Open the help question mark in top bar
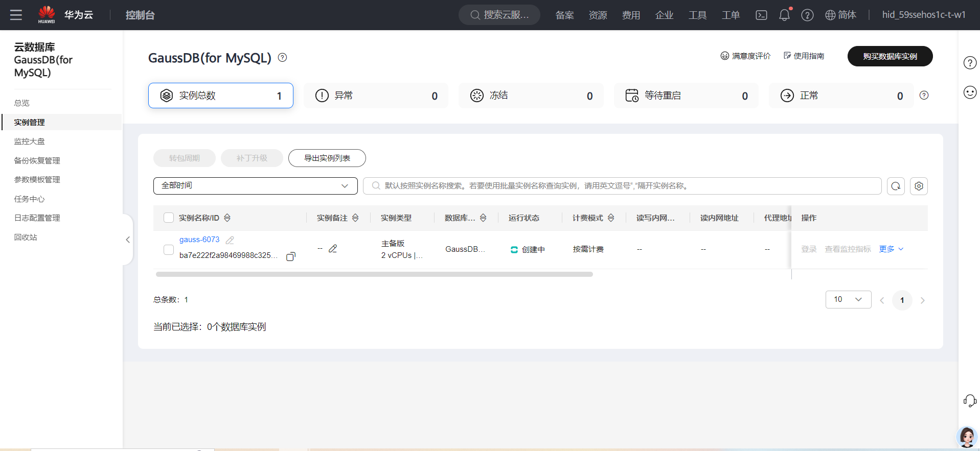The image size is (980, 451). [x=807, y=15]
